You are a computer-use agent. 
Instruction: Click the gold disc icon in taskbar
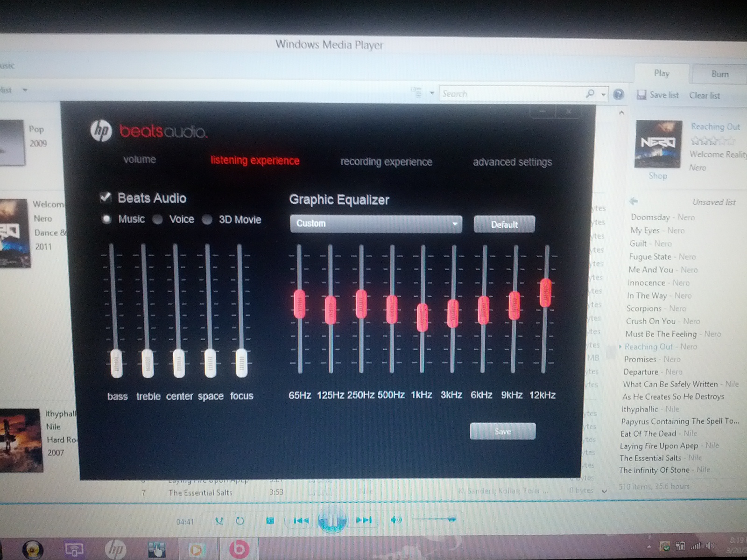tap(33, 550)
